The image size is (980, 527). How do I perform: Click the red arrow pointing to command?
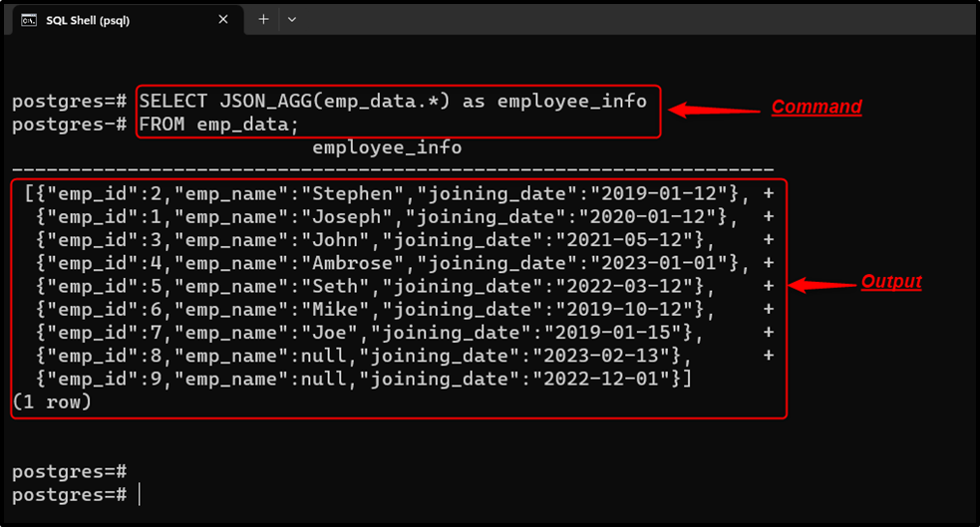click(714, 110)
